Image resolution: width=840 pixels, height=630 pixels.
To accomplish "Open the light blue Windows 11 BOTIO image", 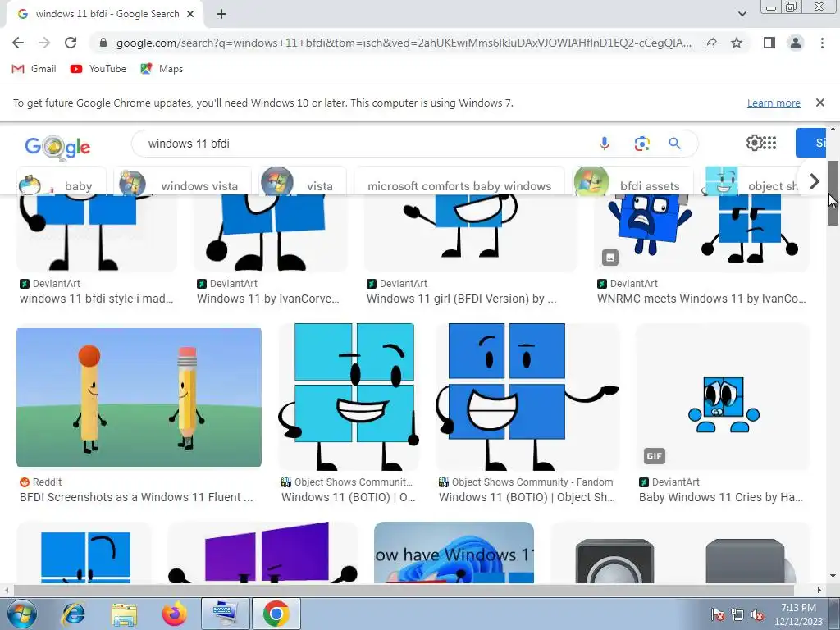I will [x=348, y=397].
